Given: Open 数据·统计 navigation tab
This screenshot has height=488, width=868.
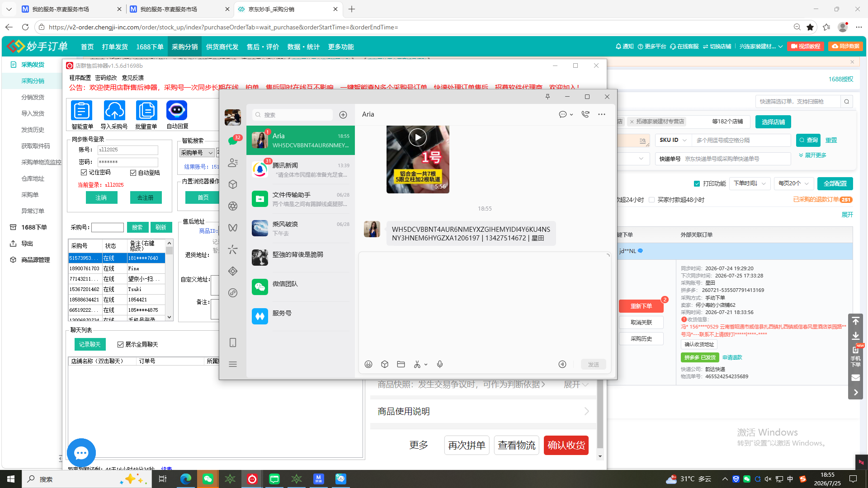Looking at the screenshot, I should [x=303, y=47].
